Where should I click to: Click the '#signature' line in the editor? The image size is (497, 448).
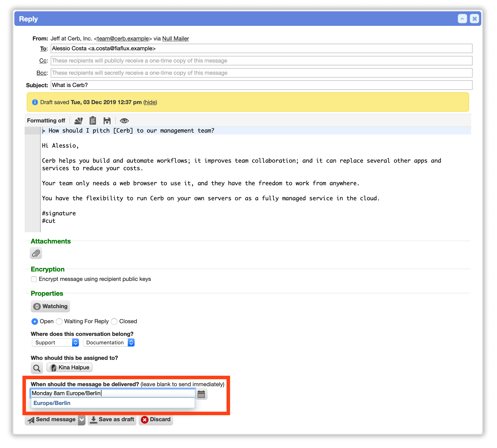[59, 213]
